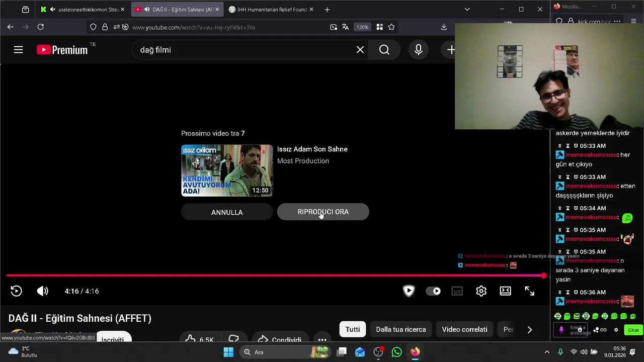Screen dimensions: 644x362
Task: Expand the list all tabs dropdown
Action: pyautogui.click(x=467, y=10)
